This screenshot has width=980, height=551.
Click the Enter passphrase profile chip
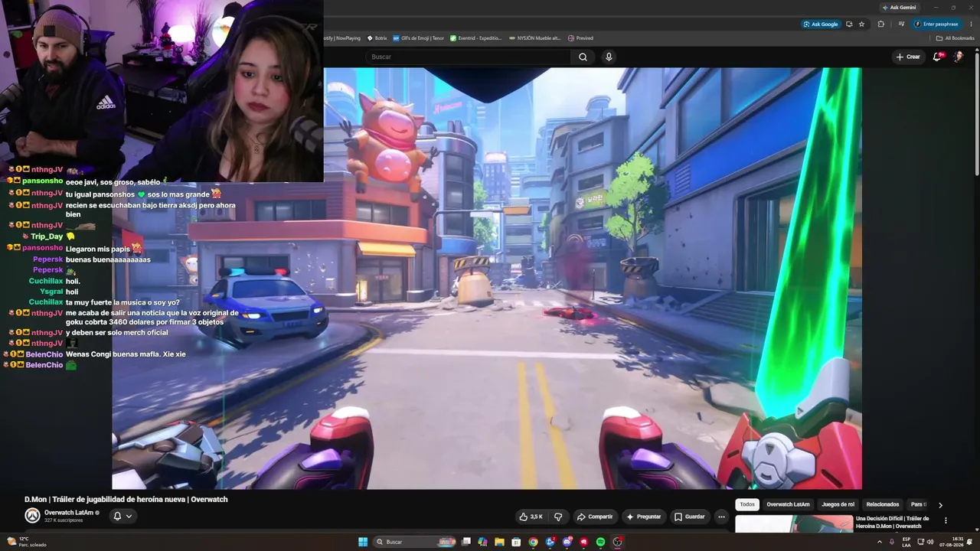point(936,24)
